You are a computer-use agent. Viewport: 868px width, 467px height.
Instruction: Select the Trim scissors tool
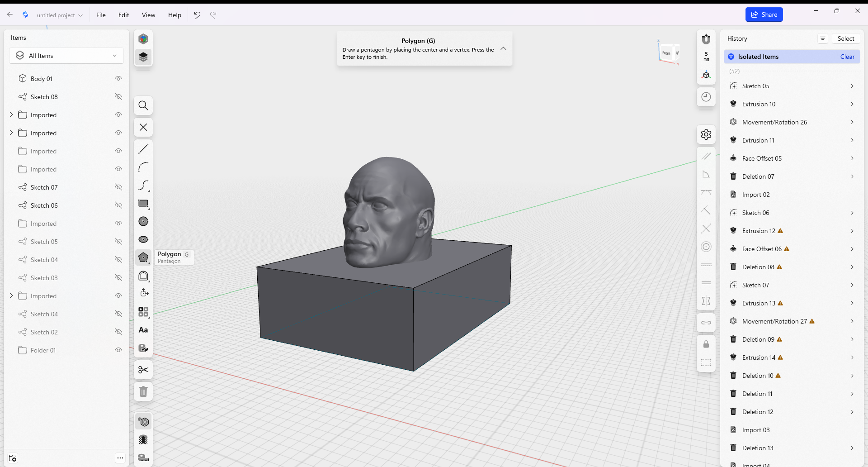coord(143,370)
